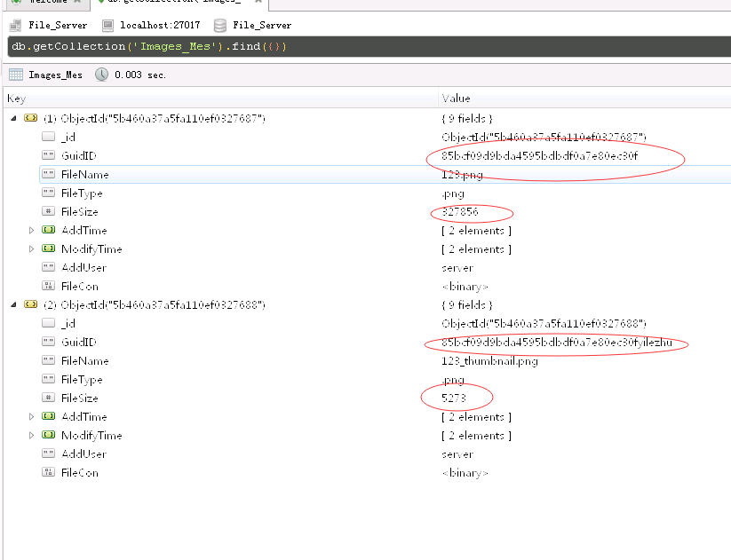Click the localhost:27017 server icon
731x560 pixels.
click(107, 25)
